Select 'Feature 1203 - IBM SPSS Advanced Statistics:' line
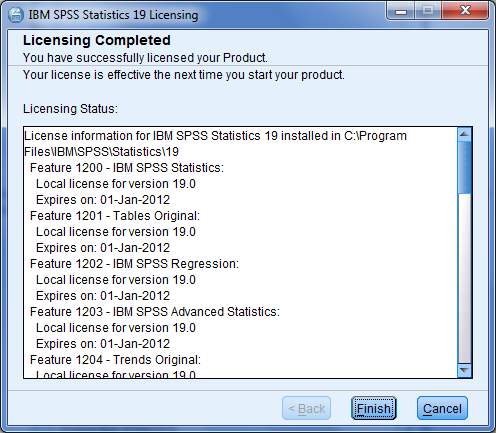 coord(155,312)
